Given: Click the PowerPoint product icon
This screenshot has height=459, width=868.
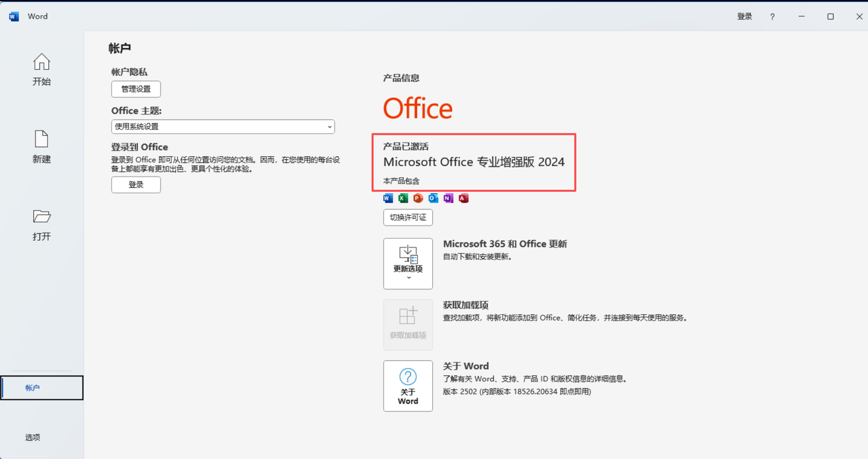Looking at the screenshot, I should [418, 198].
